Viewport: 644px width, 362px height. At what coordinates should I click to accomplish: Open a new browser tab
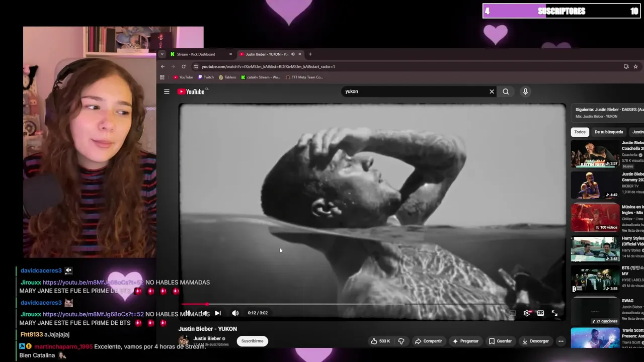click(310, 54)
